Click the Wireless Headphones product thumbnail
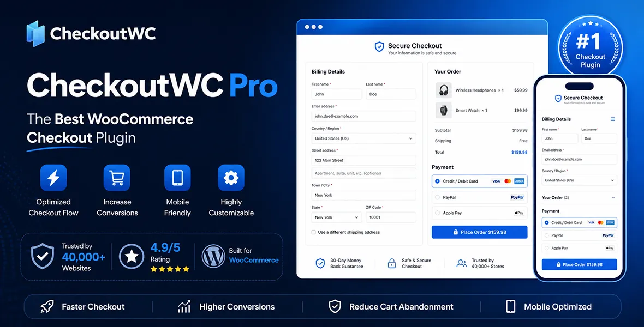The height and width of the screenshot is (327, 644). pos(444,90)
